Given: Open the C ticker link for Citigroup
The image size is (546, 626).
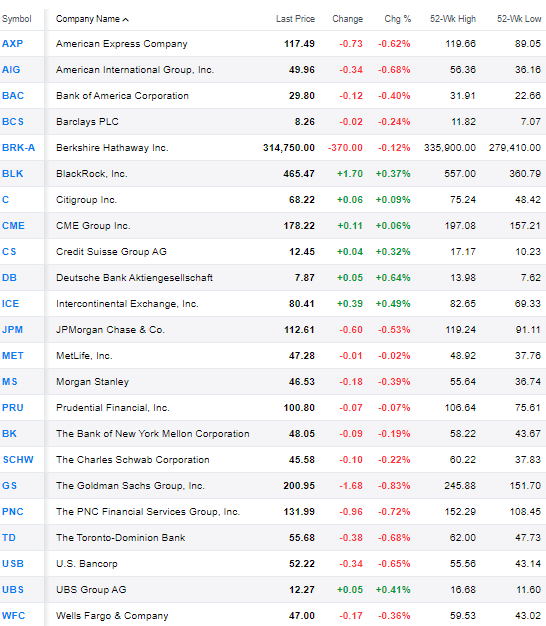Looking at the screenshot, I should 5,199.
